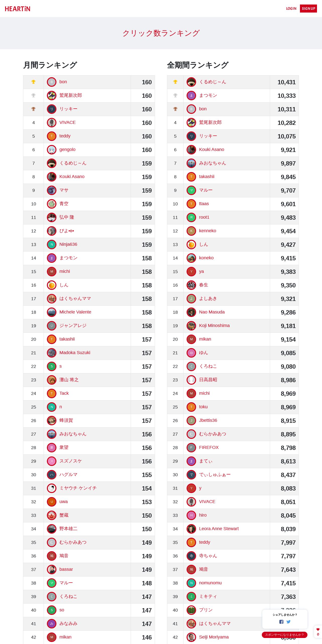Image resolution: width=322 pixels, height=644 pixels.
Task: Select Koji Minoshima in all-time ranking
Action: click(214, 326)
